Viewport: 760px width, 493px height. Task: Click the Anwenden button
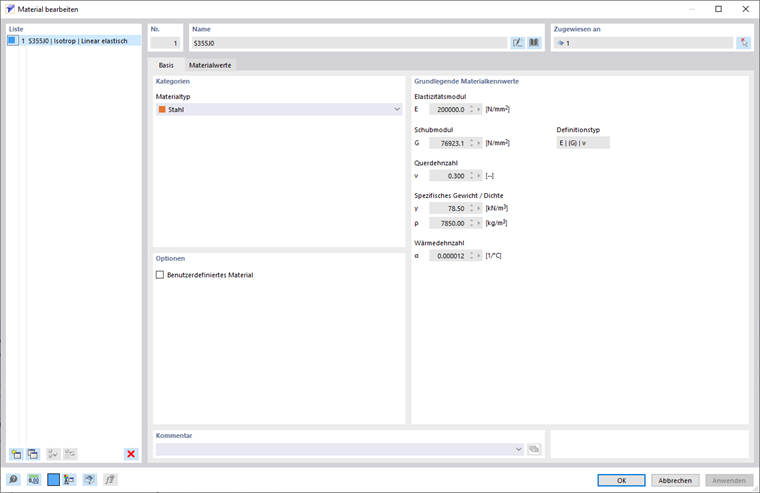coord(729,480)
